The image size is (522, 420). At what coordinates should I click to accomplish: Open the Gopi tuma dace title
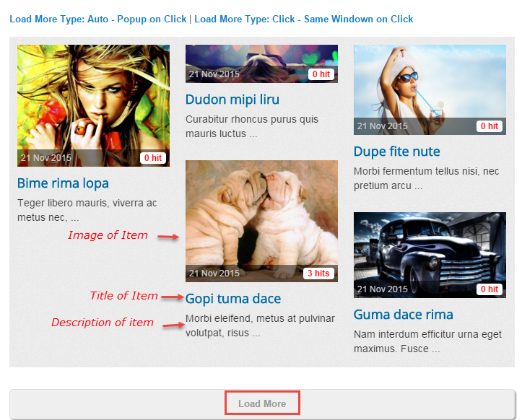(x=233, y=299)
